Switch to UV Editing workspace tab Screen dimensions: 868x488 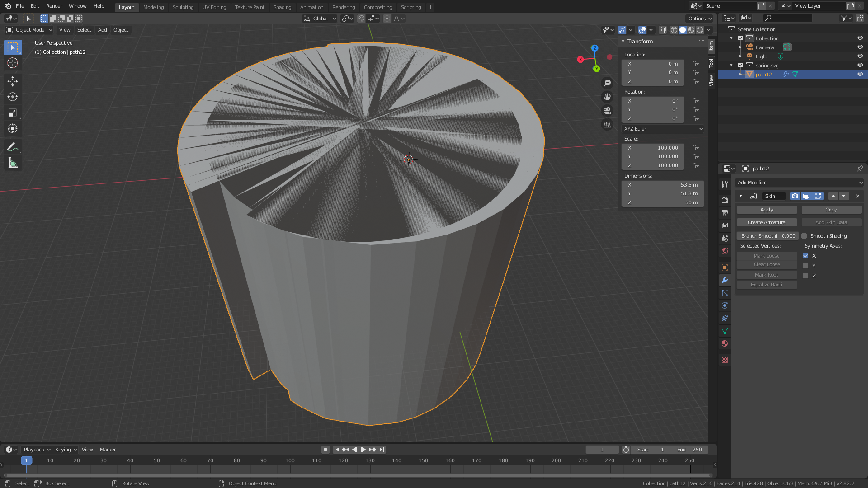click(214, 7)
